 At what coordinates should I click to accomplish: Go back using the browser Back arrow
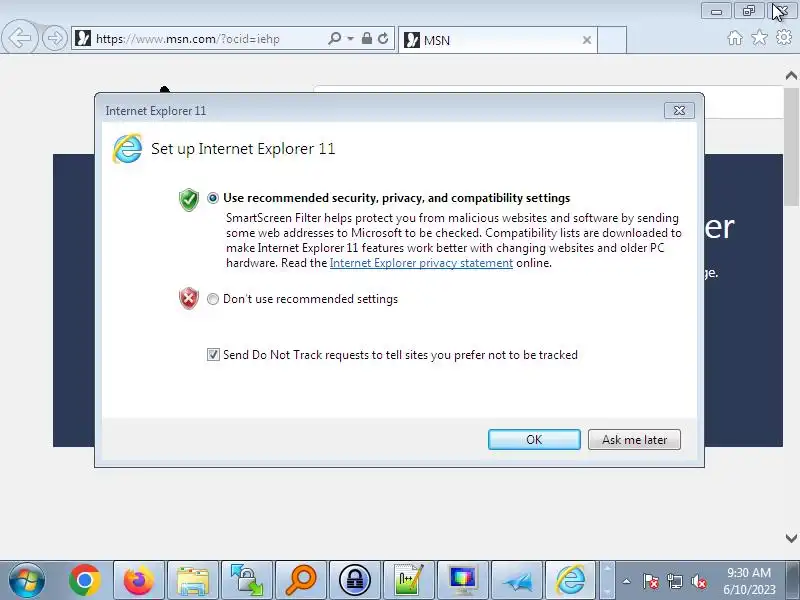point(19,37)
